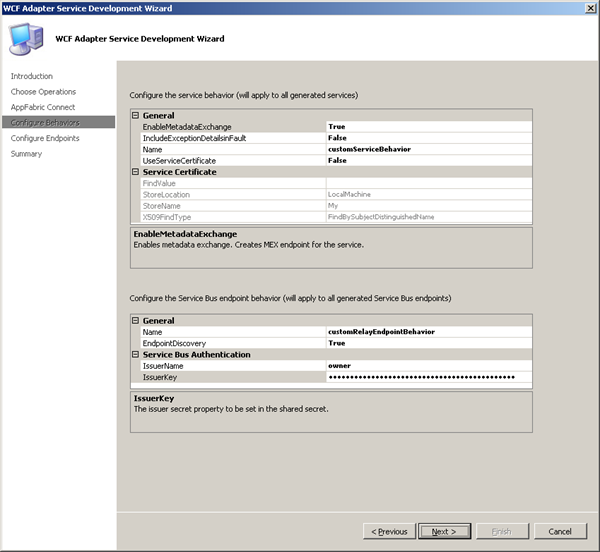Select EndpointDiscovery value True

429,343
